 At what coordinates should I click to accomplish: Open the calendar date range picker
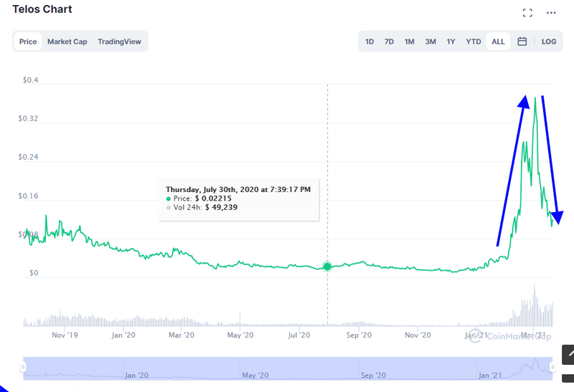tap(522, 42)
